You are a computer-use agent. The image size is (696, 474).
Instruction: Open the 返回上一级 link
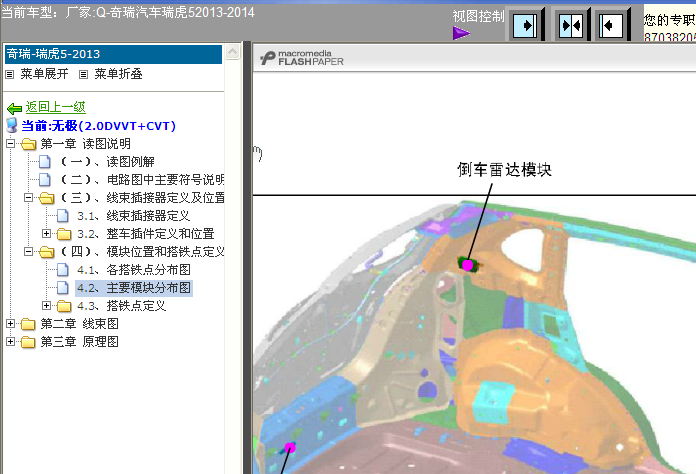tap(55, 107)
